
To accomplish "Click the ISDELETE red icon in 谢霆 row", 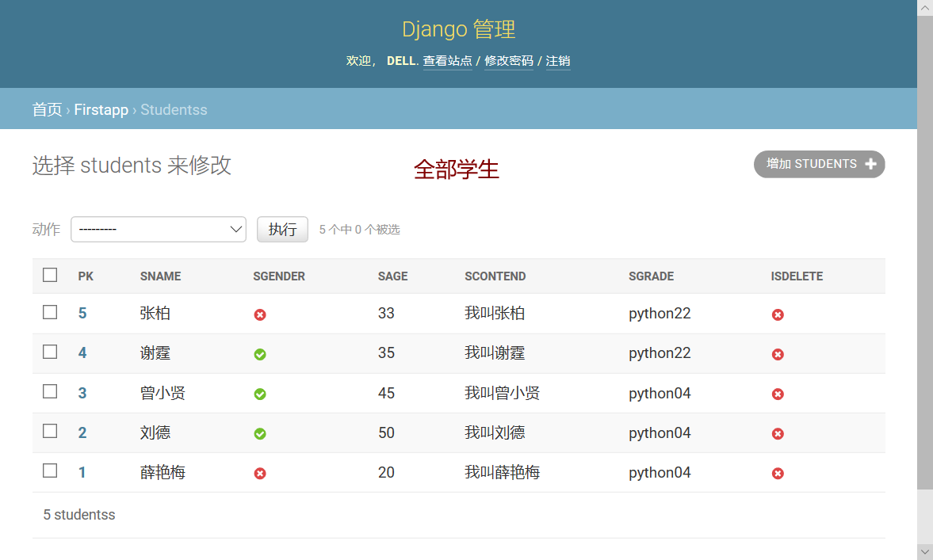I will click(x=778, y=354).
